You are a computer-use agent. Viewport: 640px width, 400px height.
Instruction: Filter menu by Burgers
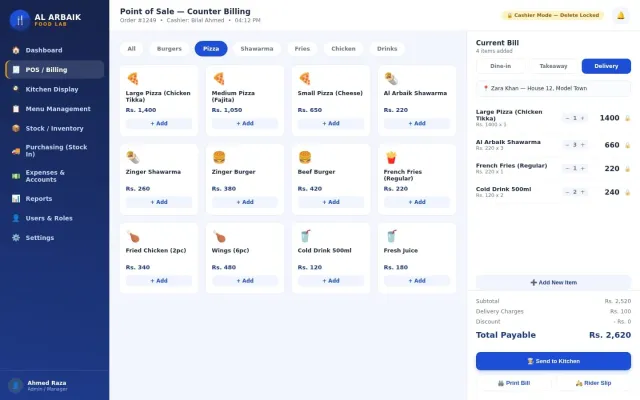[x=169, y=49]
